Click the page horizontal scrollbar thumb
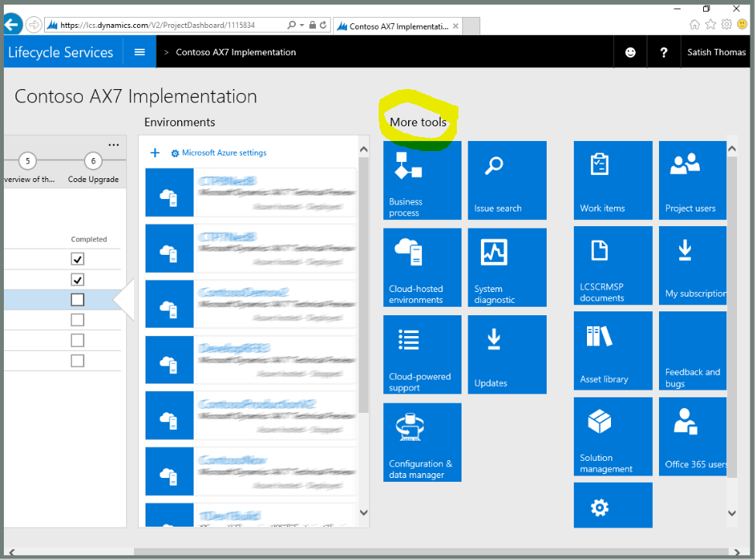Screen dimensions: 755x560 431,551
